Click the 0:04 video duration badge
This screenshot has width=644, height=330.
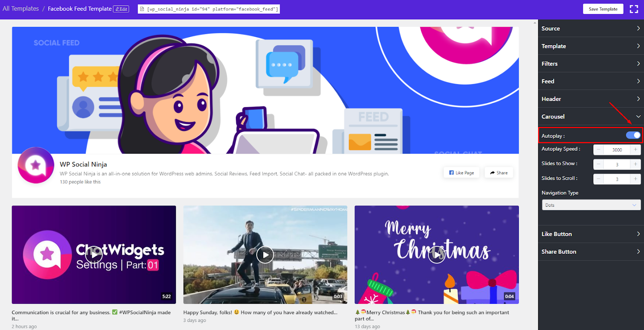510,296
